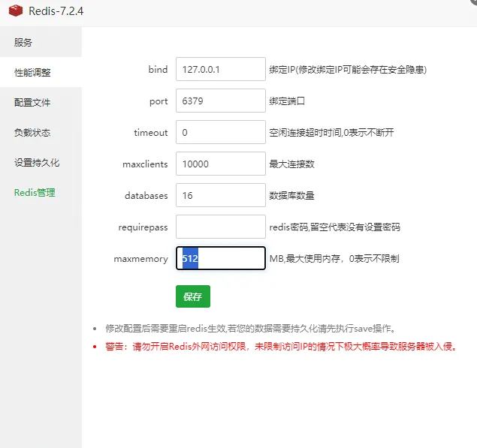This screenshot has width=477, height=448.
Task: Focus the empty requirepass password field
Action: point(220,227)
